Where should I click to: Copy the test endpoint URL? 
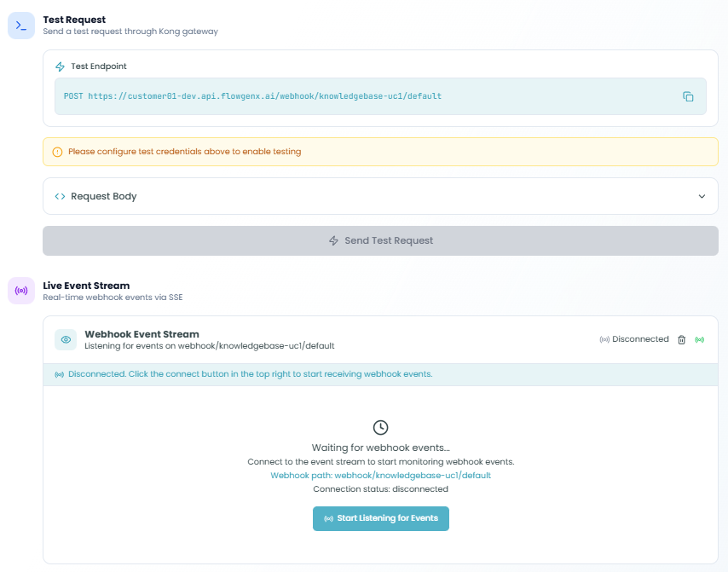[688, 96]
